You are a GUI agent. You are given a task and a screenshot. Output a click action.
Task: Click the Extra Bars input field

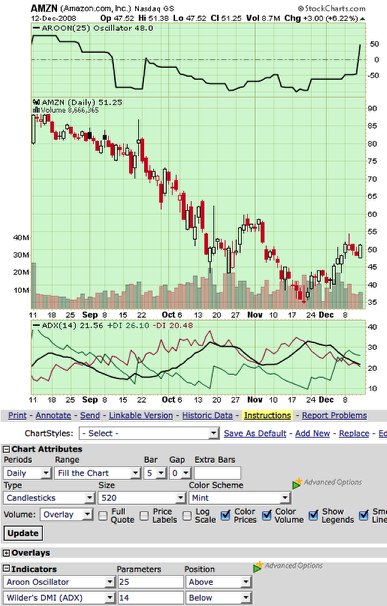tap(217, 473)
